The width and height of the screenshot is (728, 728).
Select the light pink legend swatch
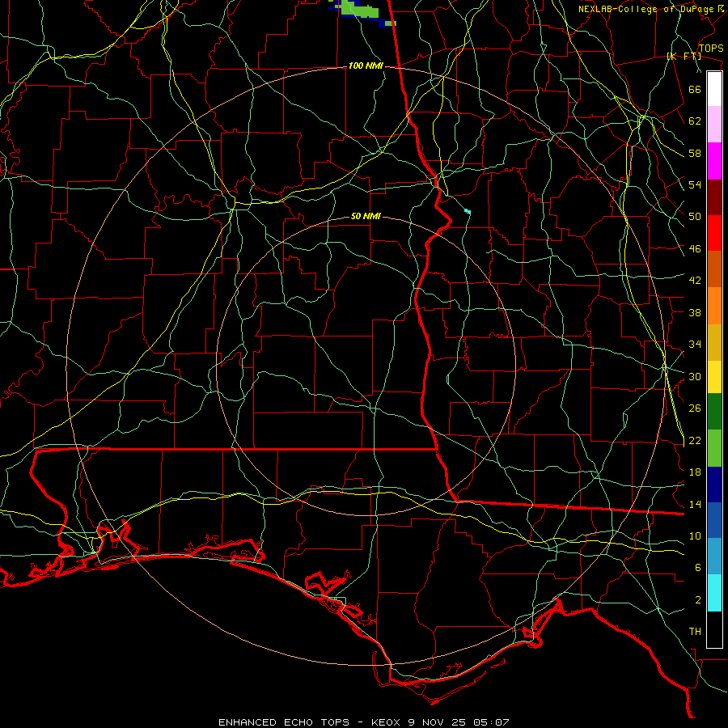click(714, 125)
